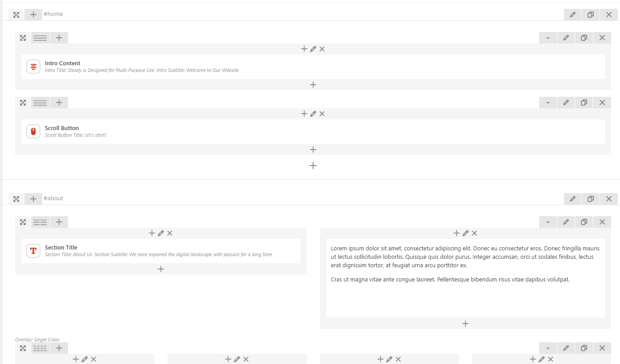Edit the row containing Intro Content
This screenshot has width=620, height=364.
coord(566,38)
